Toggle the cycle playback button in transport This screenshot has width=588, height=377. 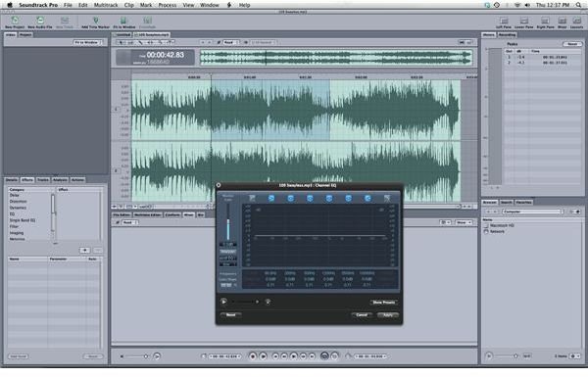[x=324, y=356]
